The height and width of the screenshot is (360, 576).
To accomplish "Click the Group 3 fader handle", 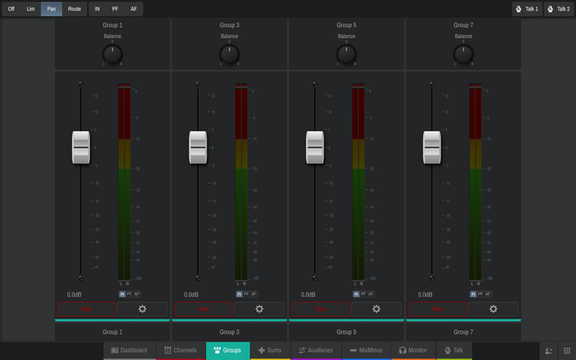I will point(198,147).
